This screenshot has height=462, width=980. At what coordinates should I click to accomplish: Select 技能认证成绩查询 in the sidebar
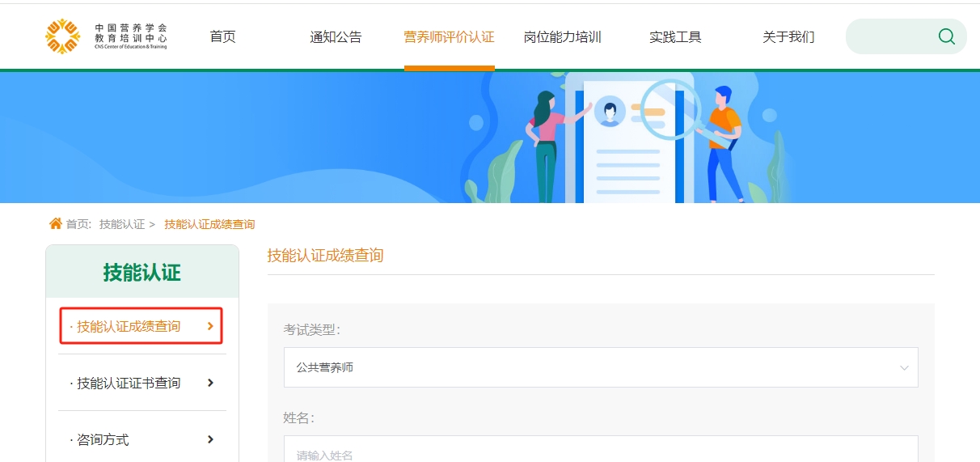click(141, 326)
